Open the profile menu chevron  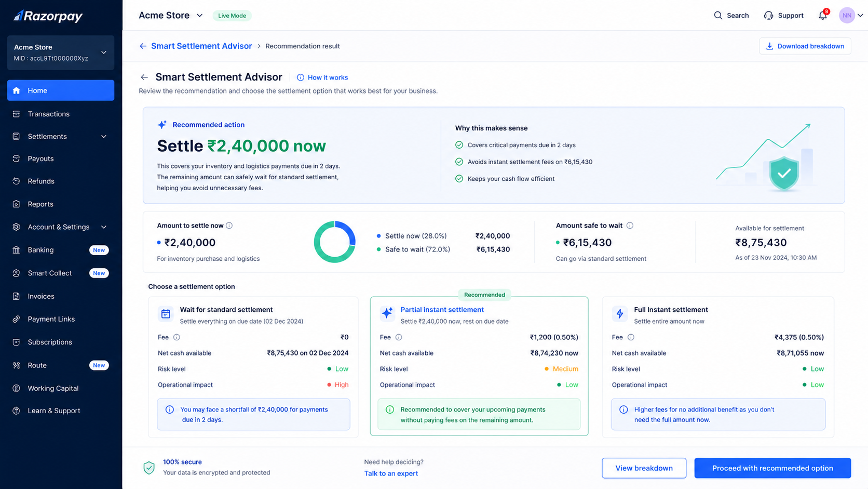pos(860,16)
